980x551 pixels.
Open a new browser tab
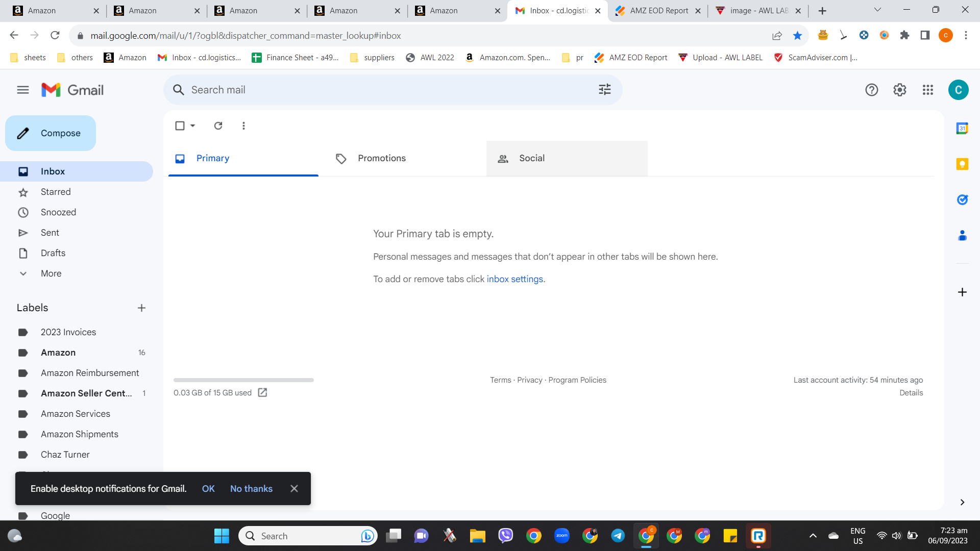pyautogui.click(x=822, y=11)
